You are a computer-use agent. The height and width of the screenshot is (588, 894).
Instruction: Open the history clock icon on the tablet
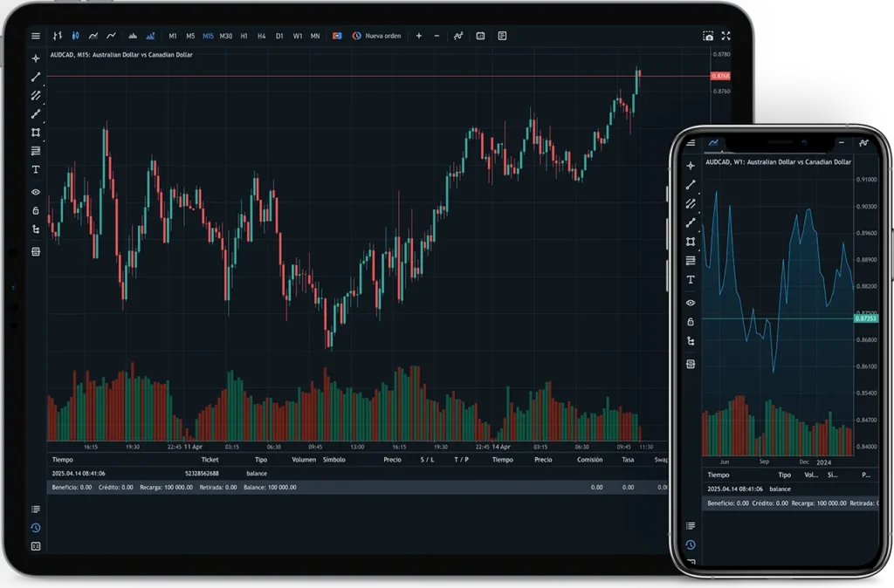pos(35,528)
